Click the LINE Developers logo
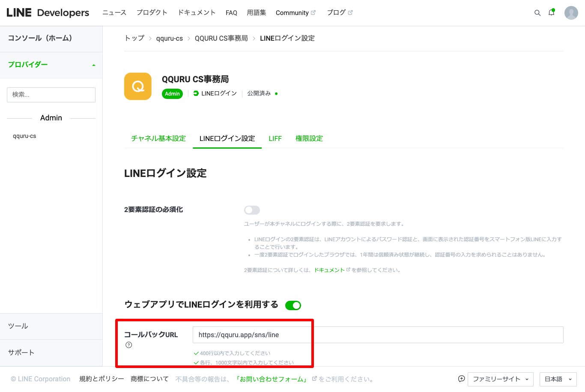The image size is (585, 392). coord(48,13)
